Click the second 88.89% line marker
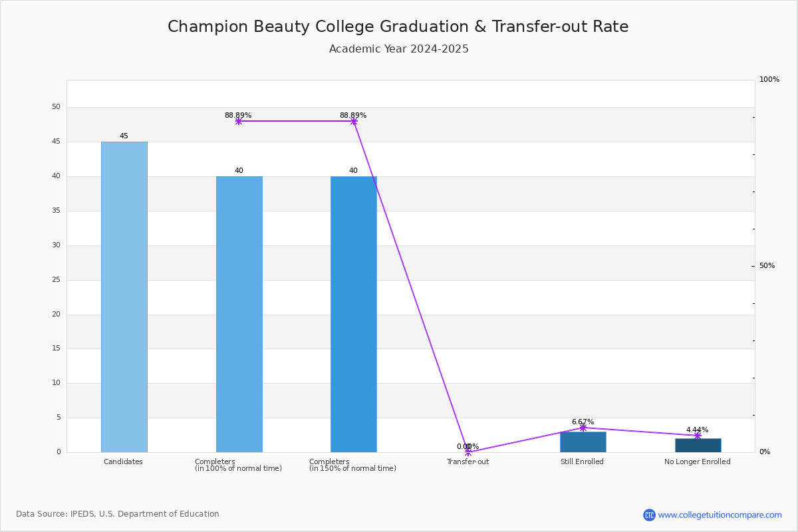 coord(354,121)
